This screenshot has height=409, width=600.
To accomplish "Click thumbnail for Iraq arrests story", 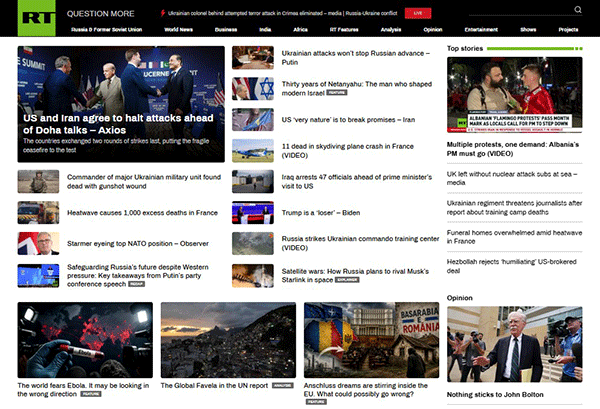I will (253, 181).
